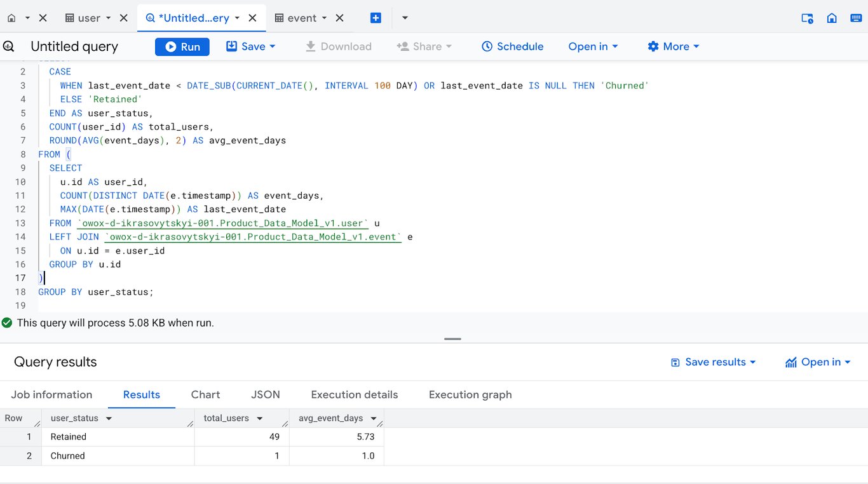Switch to the Chart tab

tap(205, 394)
